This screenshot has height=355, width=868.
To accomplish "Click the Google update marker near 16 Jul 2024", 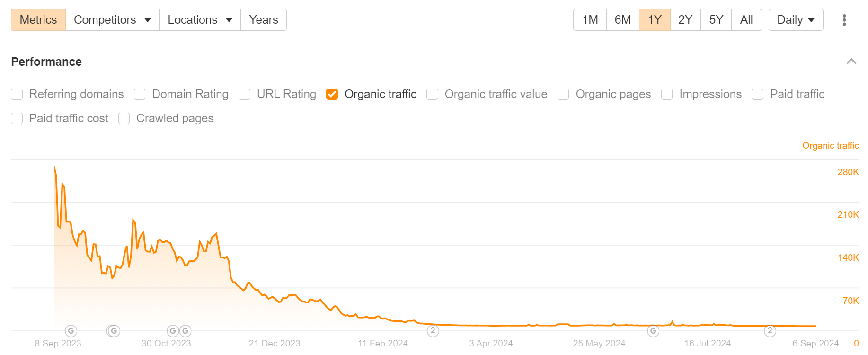I will [x=654, y=331].
